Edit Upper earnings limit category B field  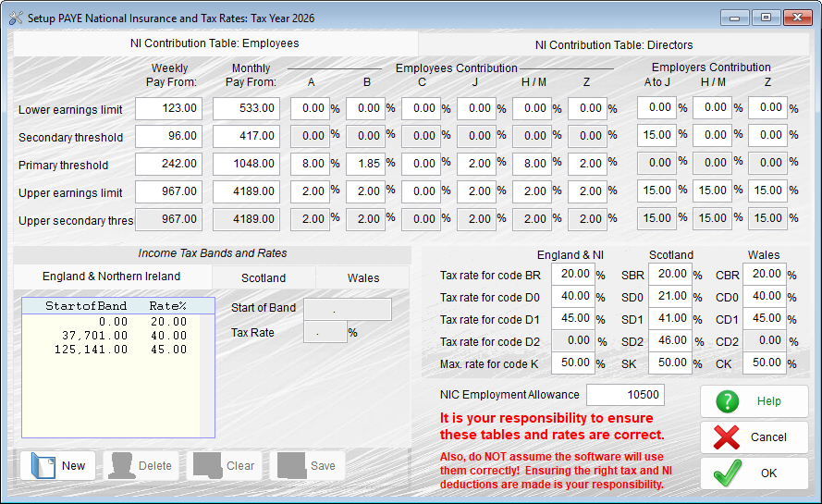click(365, 192)
